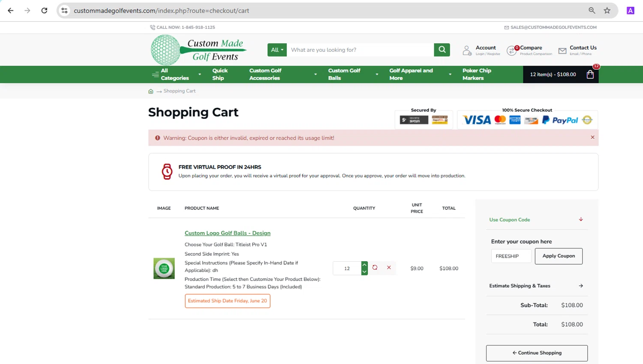Screen dimensions: 643x364
Task: Click the home breadcrumb icon
Action: [151, 91]
